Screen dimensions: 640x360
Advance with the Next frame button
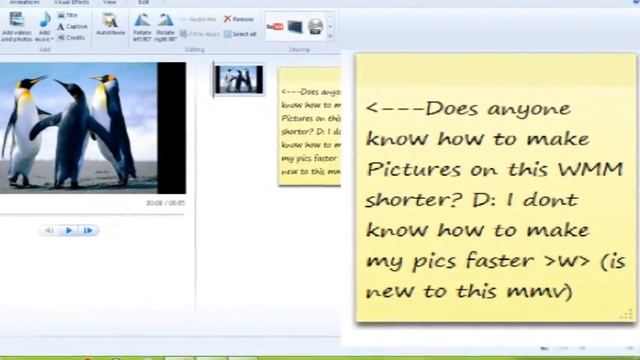(x=88, y=231)
